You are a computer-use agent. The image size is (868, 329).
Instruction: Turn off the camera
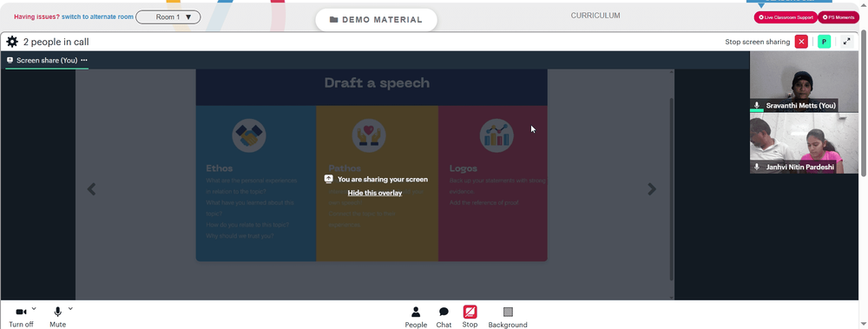coord(21,317)
